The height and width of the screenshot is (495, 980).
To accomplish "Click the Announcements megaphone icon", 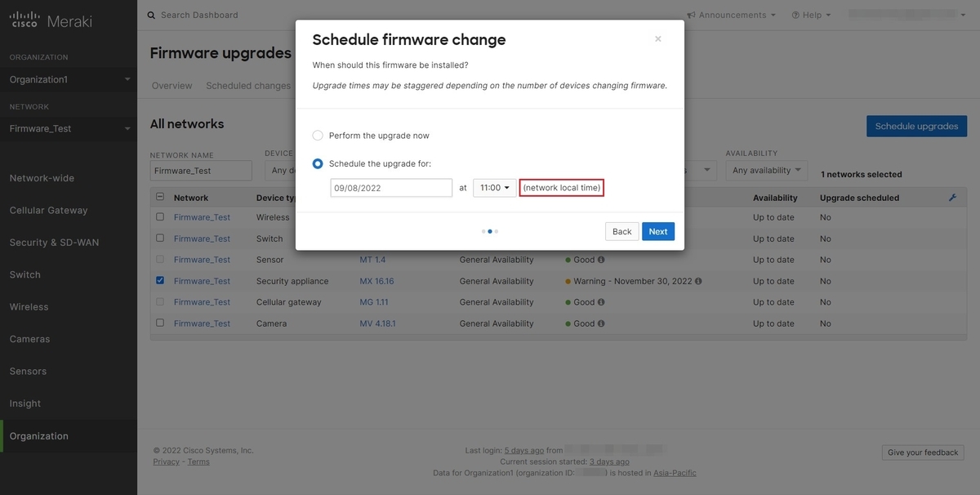I will [693, 14].
